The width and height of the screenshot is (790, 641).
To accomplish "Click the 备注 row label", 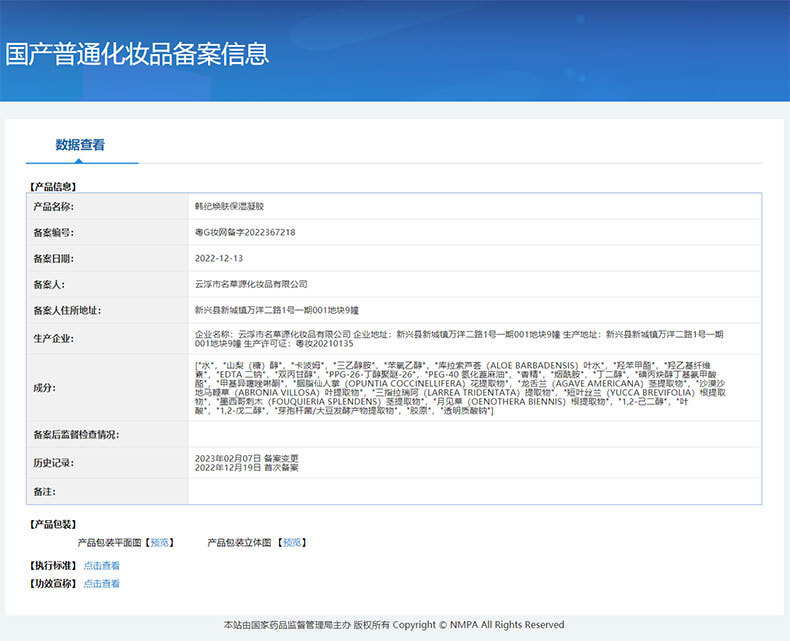I will pyautogui.click(x=44, y=492).
